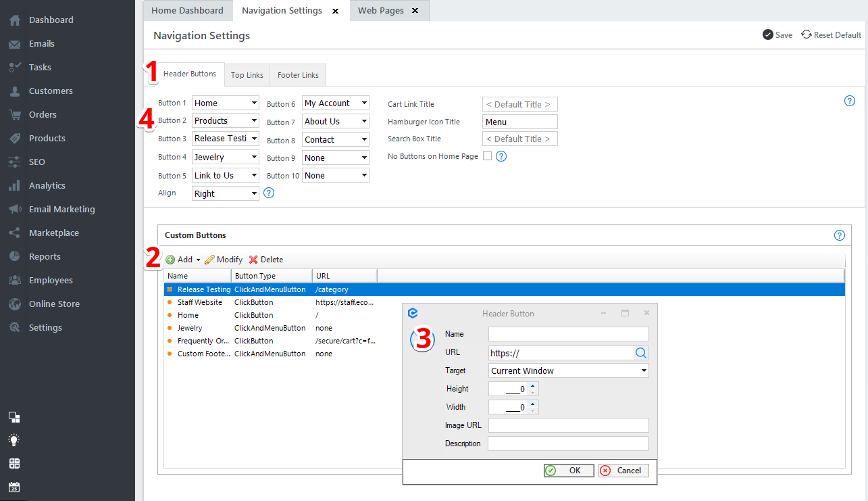Click the windows layout icon in sidebar bottom
The height and width of the screenshot is (501, 868).
pos(14,417)
